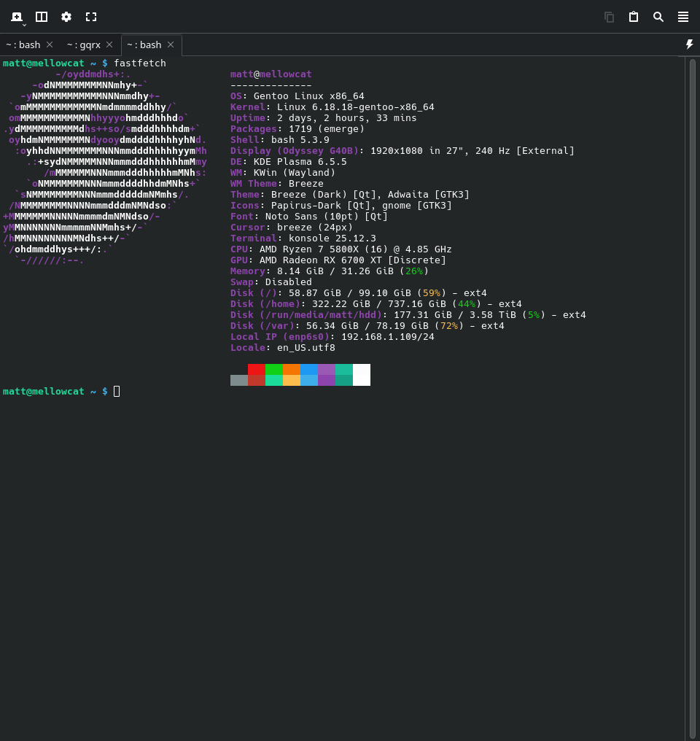Click the 'Disk (/run/media/matt/hdd)' line
This screenshot has height=741, width=700.
pos(408,315)
